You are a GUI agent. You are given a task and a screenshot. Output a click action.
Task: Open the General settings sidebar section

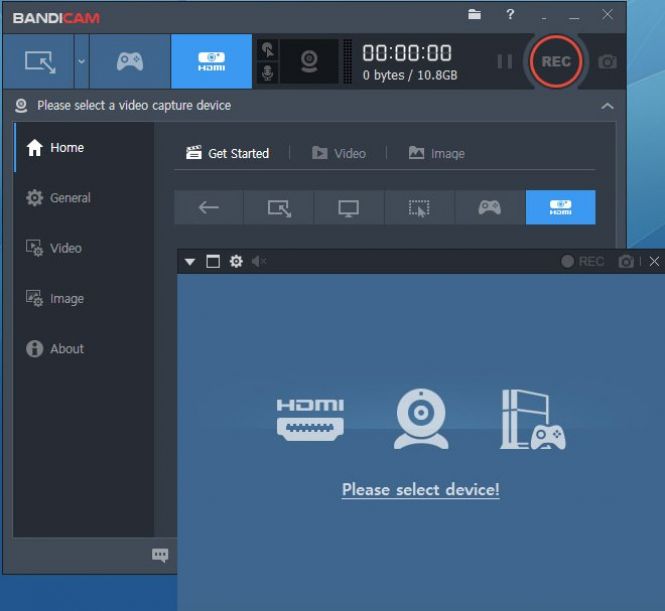pos(84,198)
